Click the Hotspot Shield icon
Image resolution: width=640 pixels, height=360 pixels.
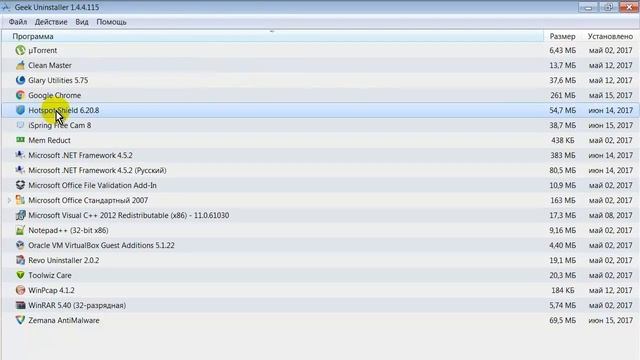pyautogui.click(x=20, y=110)
